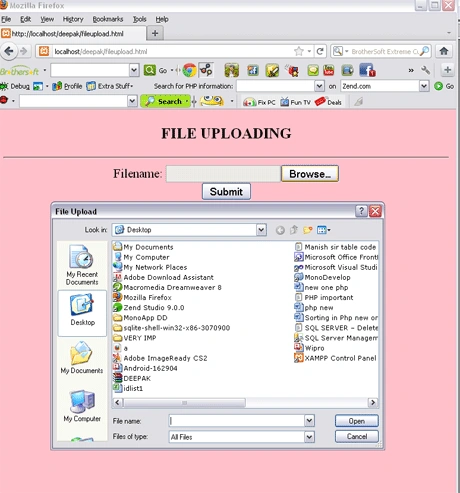This screenshot has width=460, height=493.
Task: Select the VERY IMP folder
Action: (x=135, y=338)
